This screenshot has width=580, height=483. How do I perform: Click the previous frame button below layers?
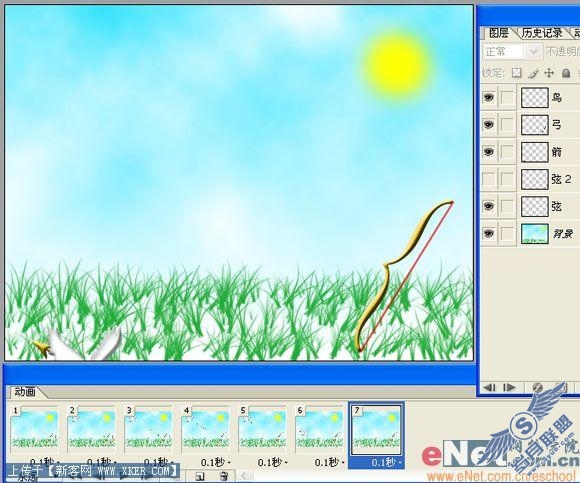[490, 387]
